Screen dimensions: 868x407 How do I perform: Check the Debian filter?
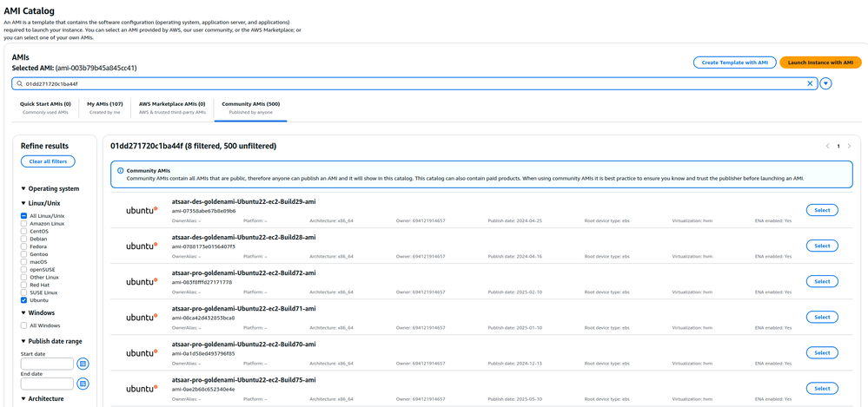point(23,239)
